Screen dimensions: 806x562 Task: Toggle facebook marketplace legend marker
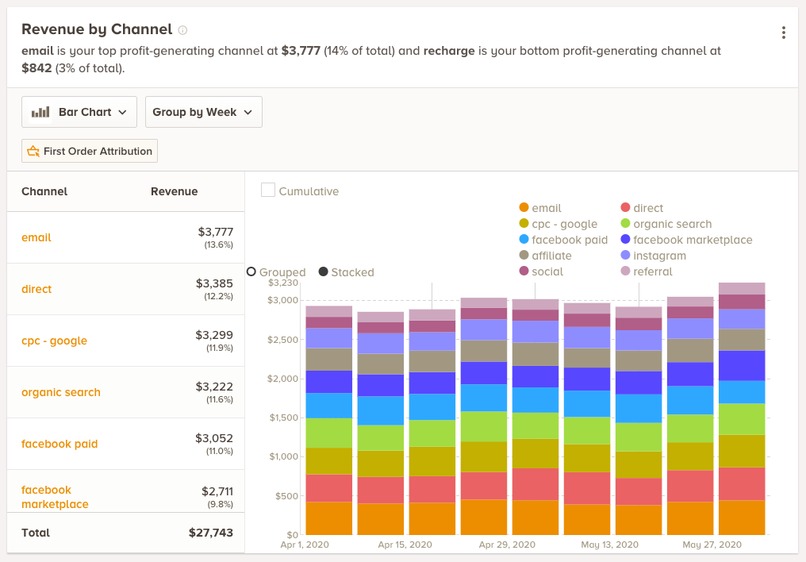(x=625, y=239)
